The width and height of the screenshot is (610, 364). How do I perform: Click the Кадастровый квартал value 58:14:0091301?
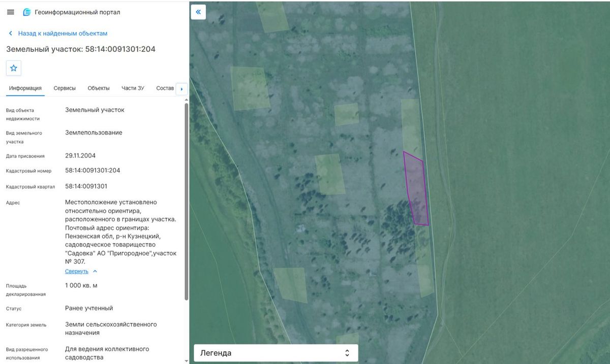coord(86,186)
